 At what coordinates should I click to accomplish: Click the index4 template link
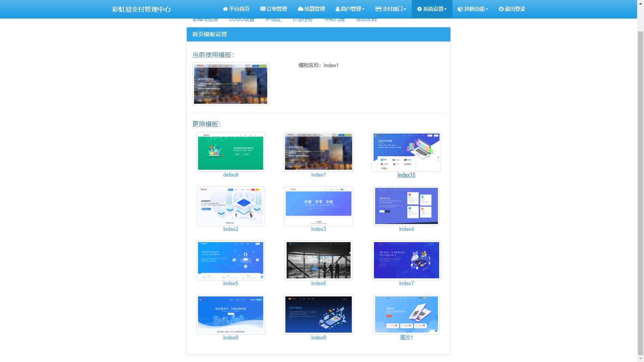406,229
